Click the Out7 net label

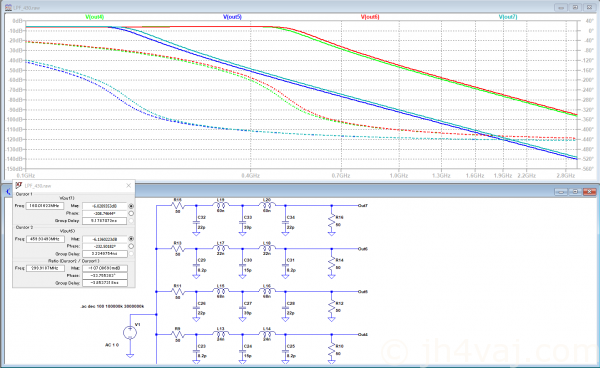[x=362, y=205]
